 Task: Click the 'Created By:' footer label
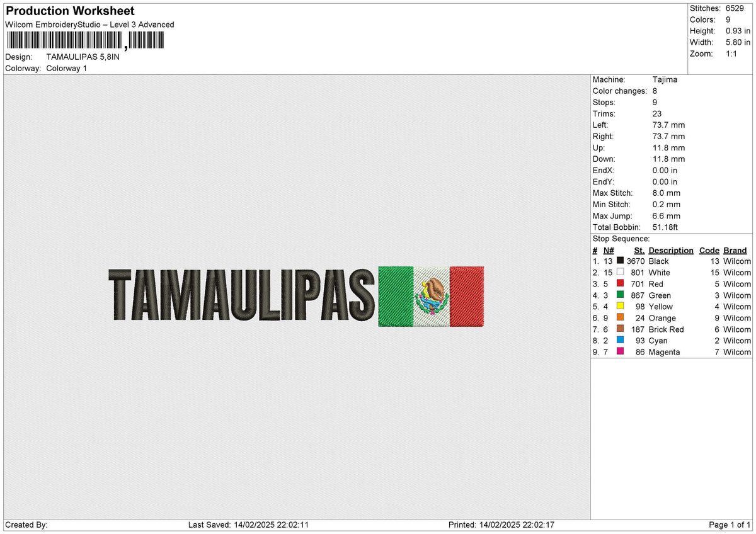26,525
